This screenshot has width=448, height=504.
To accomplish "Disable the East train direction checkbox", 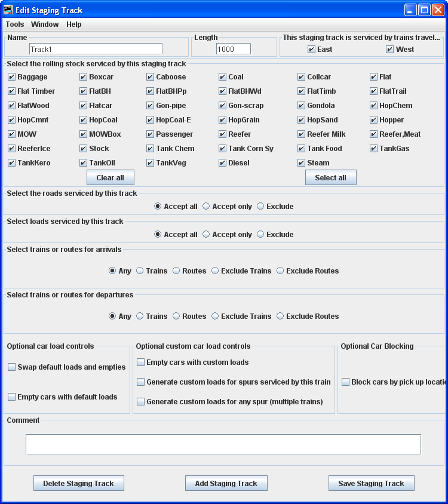I will click(311, 50).
